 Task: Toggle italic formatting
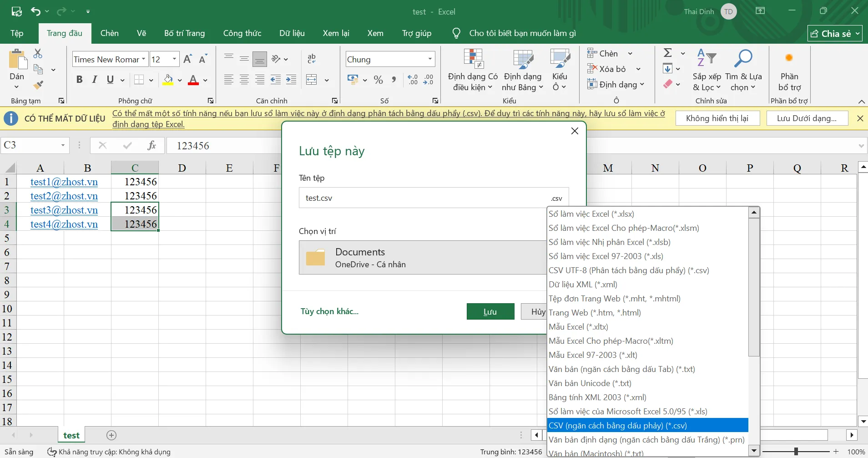[x=95, y=80]
